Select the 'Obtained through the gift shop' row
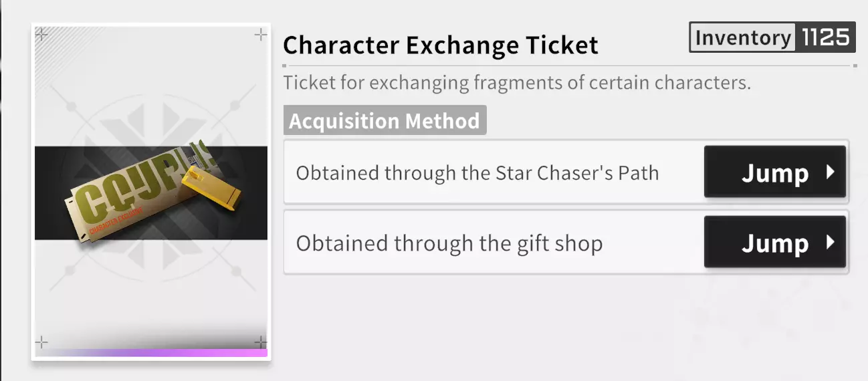Viewport: 868px width, 381px height. tap(449, 243)
